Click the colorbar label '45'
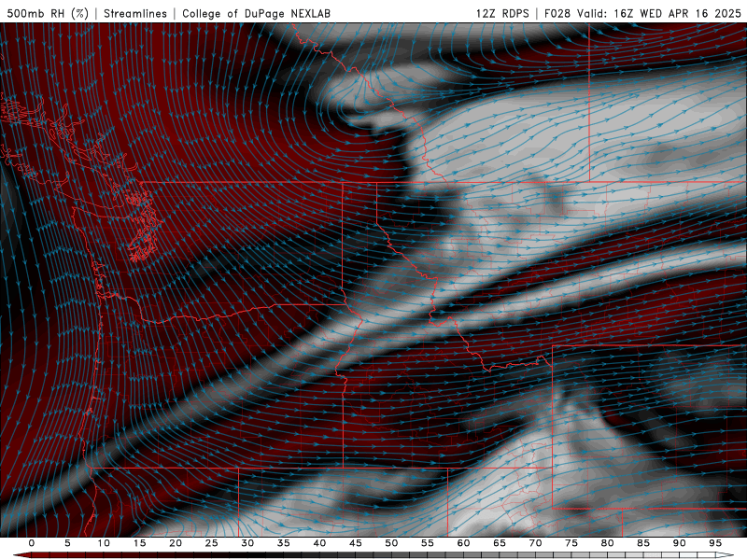Viewport: 747px width, 560px height. (x=356, y=543)
